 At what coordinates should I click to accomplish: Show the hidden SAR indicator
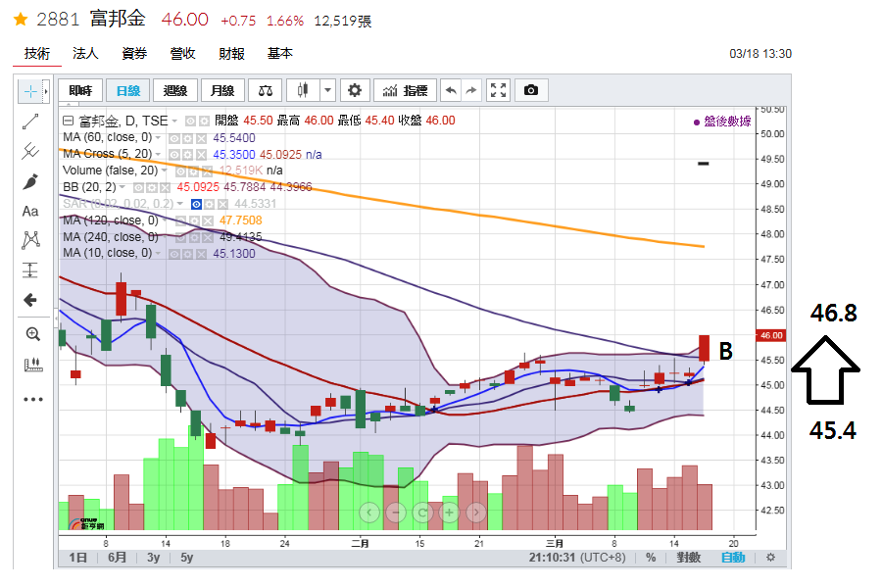pyautogui.click(x=196, y=204)
